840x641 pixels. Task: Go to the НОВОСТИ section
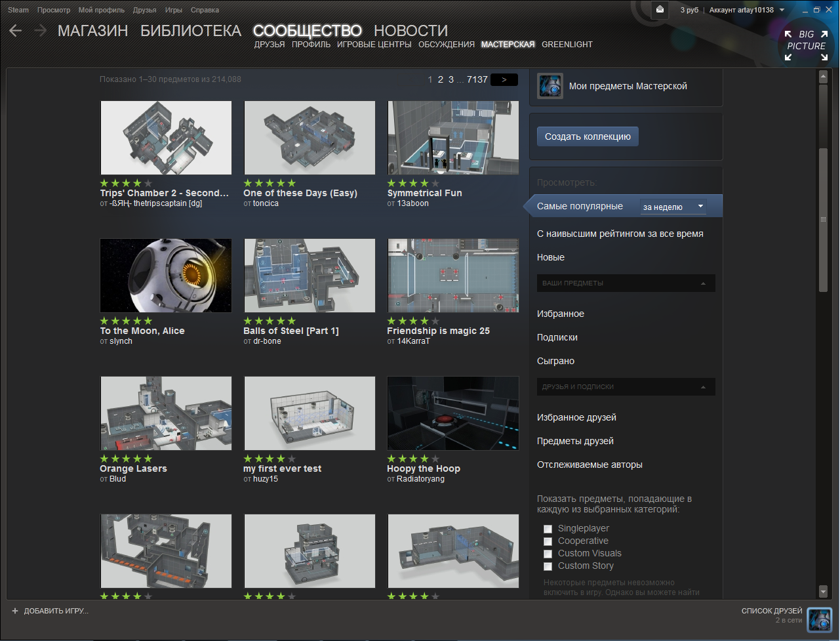coord(410,31)
